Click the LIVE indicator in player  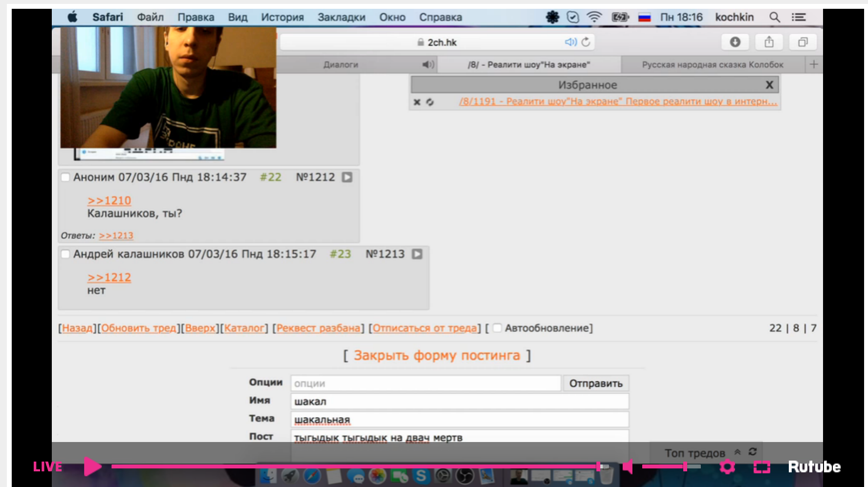coord(47,467)
